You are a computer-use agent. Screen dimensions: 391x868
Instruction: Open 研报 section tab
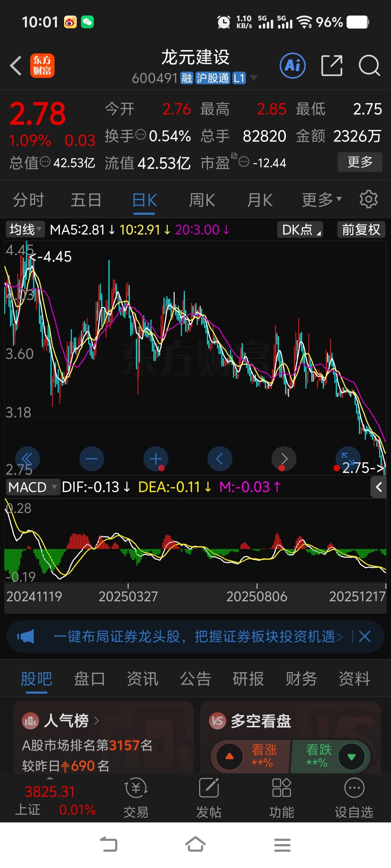[x=248, y=678]
